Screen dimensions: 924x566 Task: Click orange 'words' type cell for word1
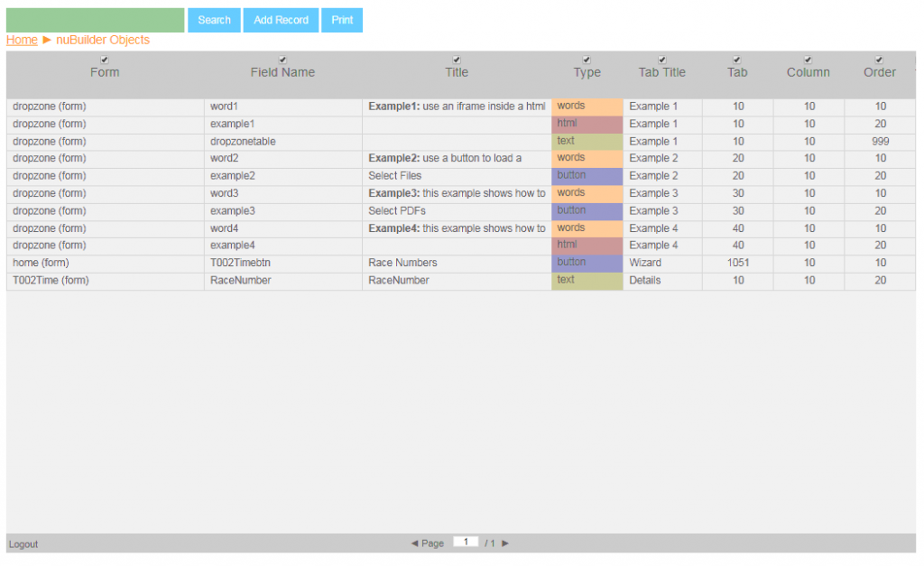[x=587, y=107]
